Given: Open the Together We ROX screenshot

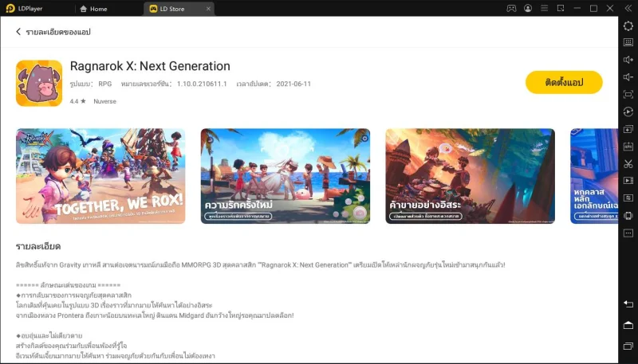Looking at the screenshot, I should (100, 176).
